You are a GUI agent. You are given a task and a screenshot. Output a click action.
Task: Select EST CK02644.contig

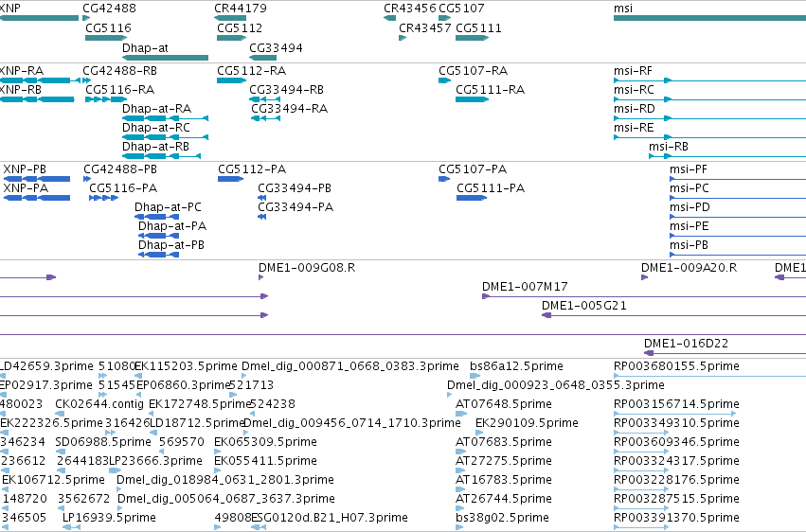tap(99, 404)
